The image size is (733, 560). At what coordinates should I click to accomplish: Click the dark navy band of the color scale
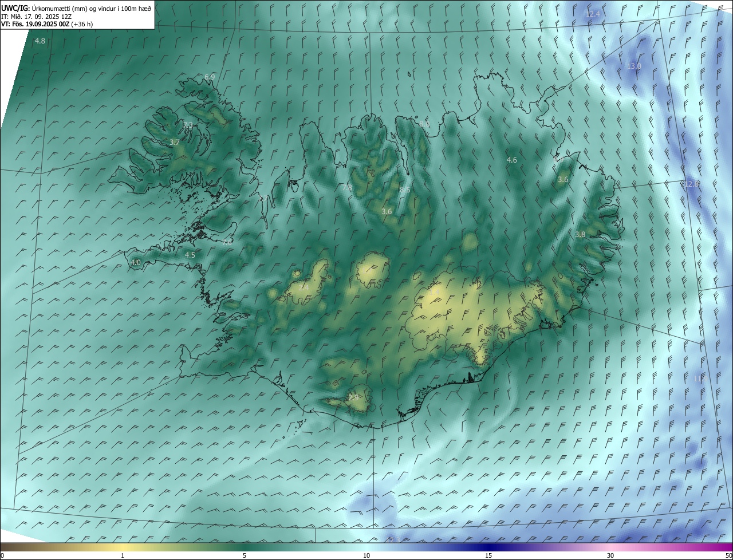pos(488,547)
